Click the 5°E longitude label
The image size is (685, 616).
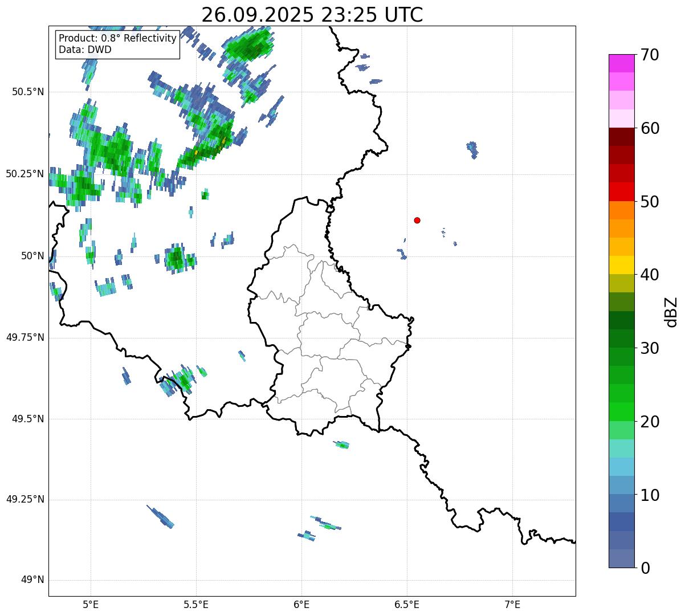point(91,604)
